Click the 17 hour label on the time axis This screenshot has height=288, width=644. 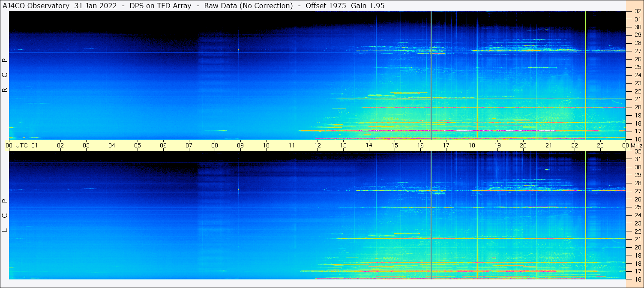point(446,145)
